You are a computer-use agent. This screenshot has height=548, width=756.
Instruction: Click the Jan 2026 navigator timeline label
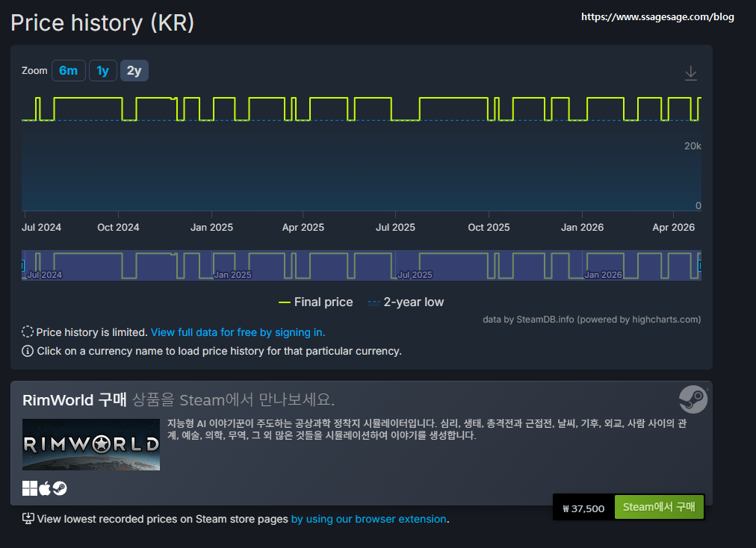[603, 275]
